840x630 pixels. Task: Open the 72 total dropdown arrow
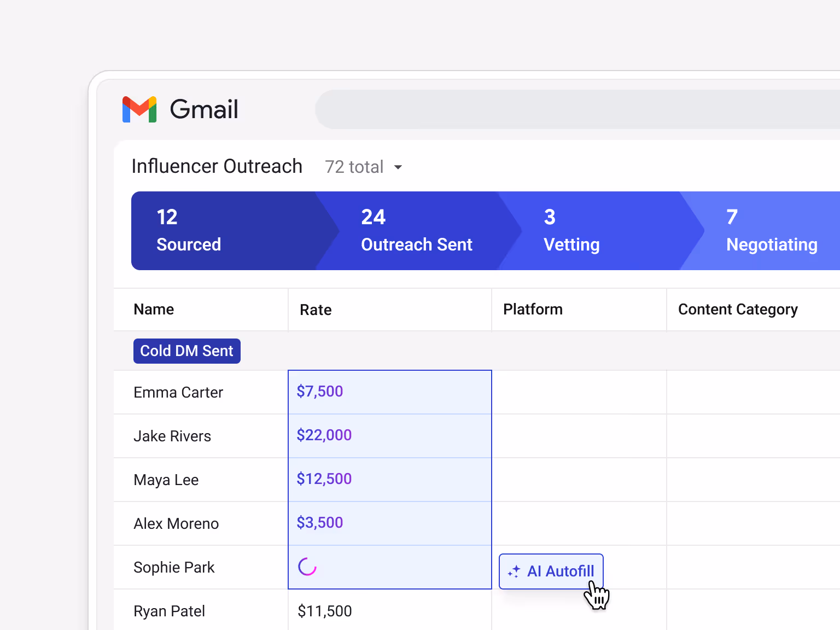point(398,167)
